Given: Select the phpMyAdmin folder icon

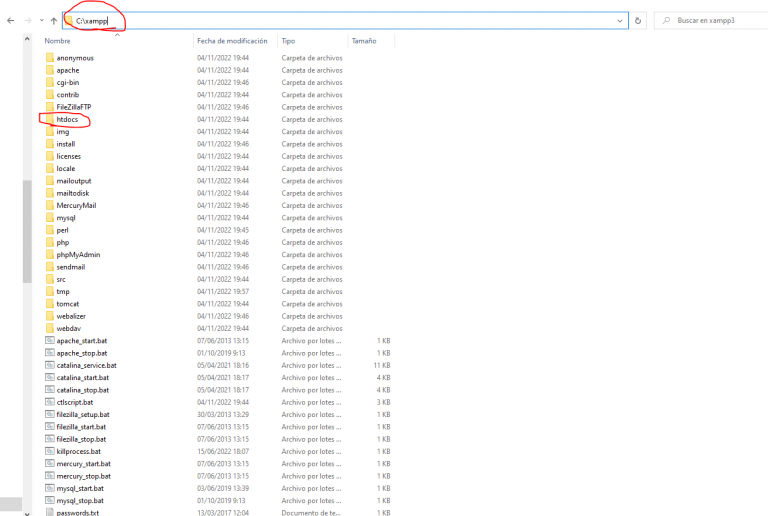Looking at the screenshot, I should click(49, 254).
